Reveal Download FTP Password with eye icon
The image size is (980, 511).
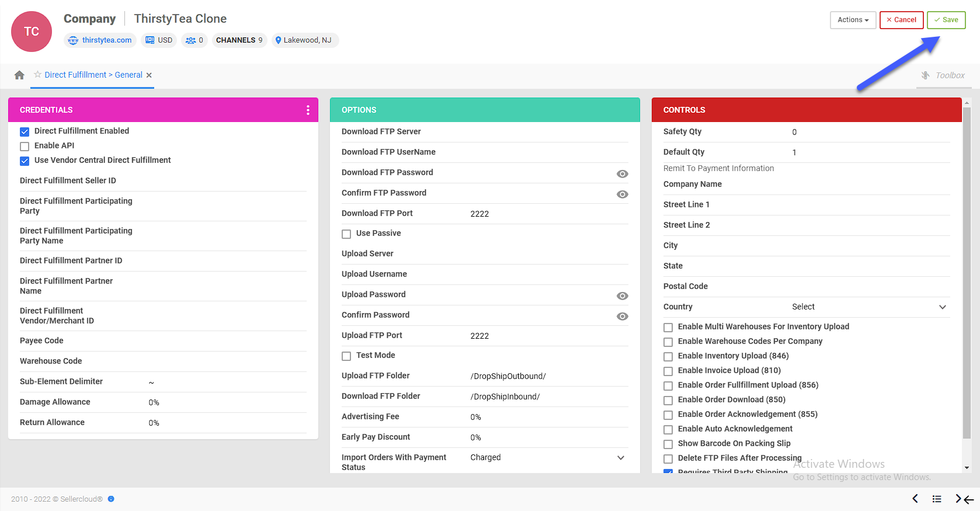pyautogui.click(x=623, y=174)
